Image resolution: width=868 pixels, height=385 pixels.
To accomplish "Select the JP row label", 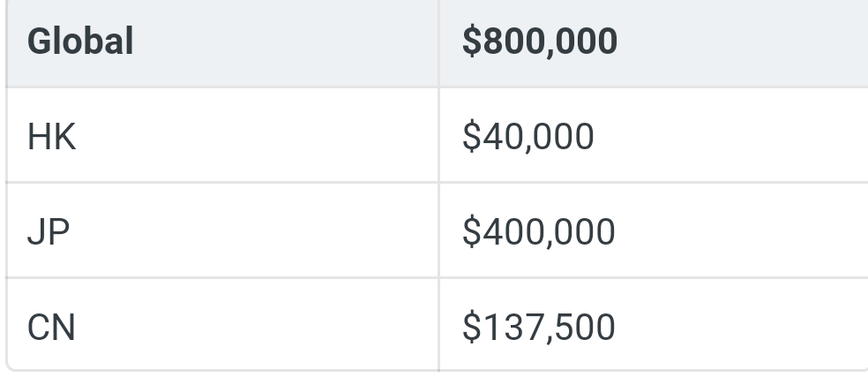I will pos(49,231).
